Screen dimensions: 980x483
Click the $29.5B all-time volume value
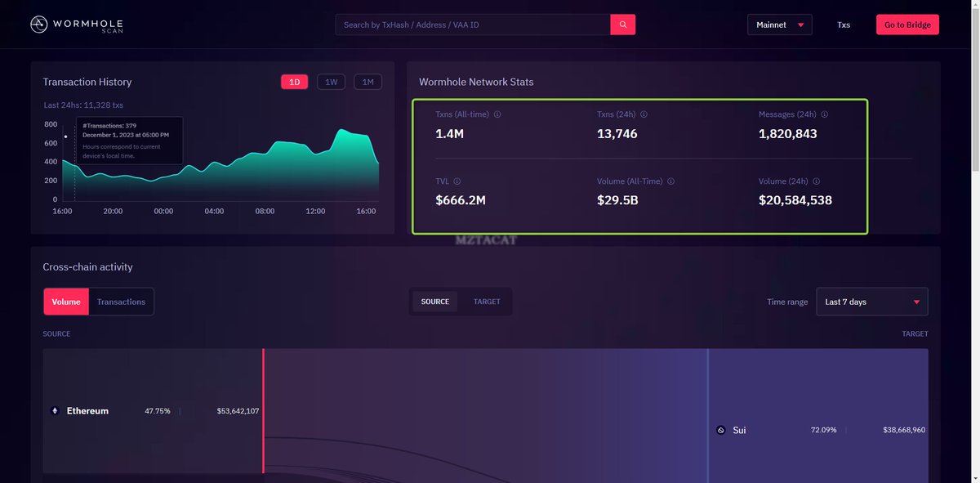pyautogui.click(x=618, y=199)
